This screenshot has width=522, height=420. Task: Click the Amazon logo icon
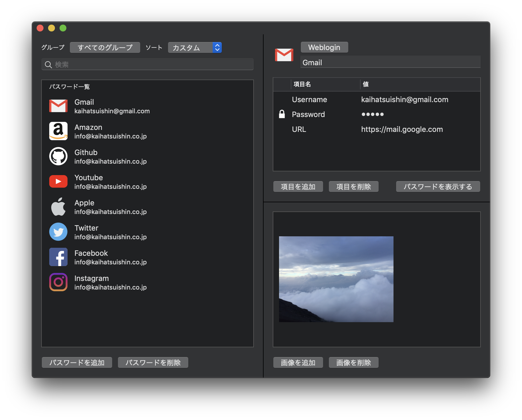pos(58,131)
